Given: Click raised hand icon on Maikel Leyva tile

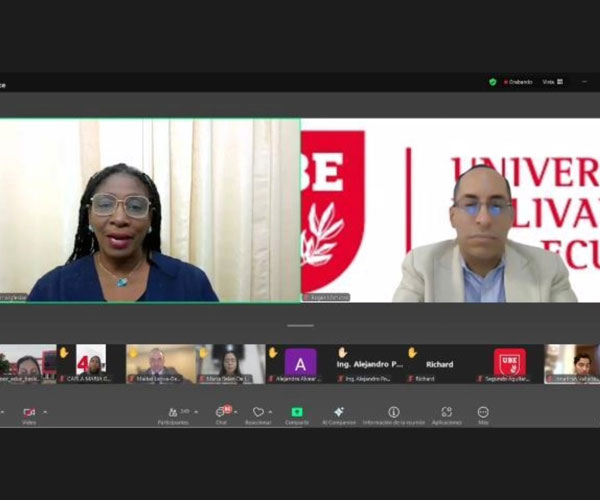Looking at the screenshot, I should 133,352.
